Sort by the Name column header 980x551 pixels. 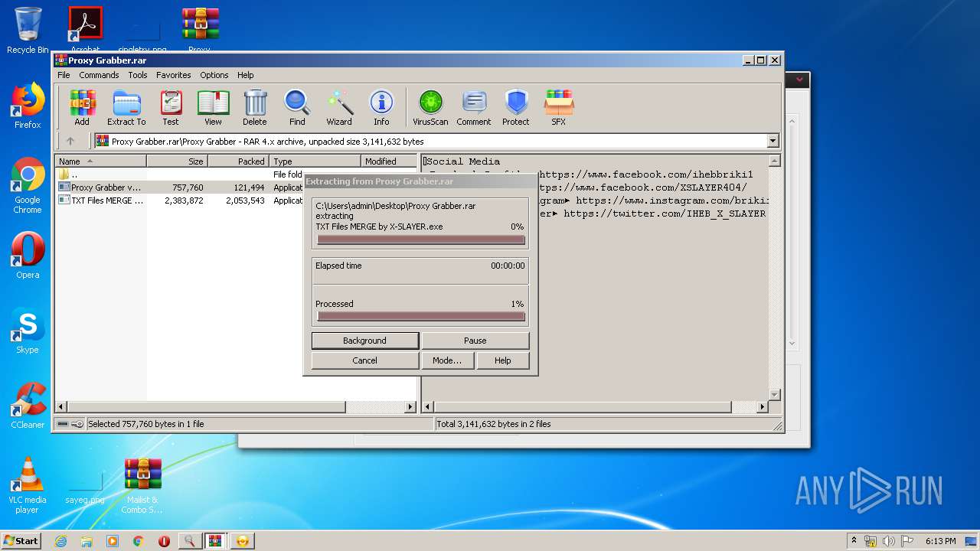tap(100, 161)
